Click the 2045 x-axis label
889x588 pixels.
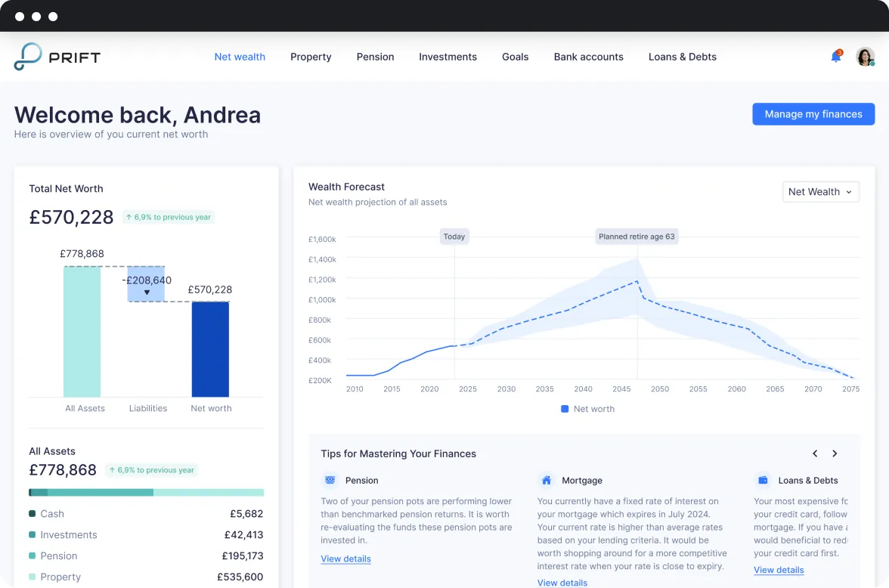click(x=621, y=389)
